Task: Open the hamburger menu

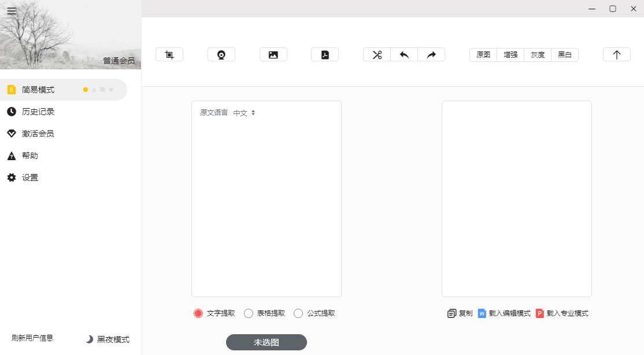Action: coord(12,10)
